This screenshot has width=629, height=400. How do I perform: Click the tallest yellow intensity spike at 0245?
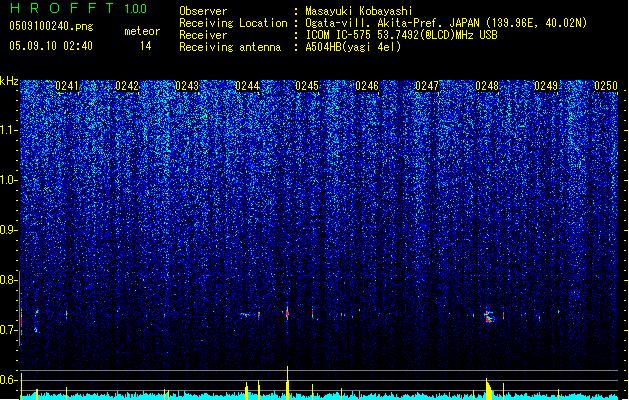click(x=287, y=383)
